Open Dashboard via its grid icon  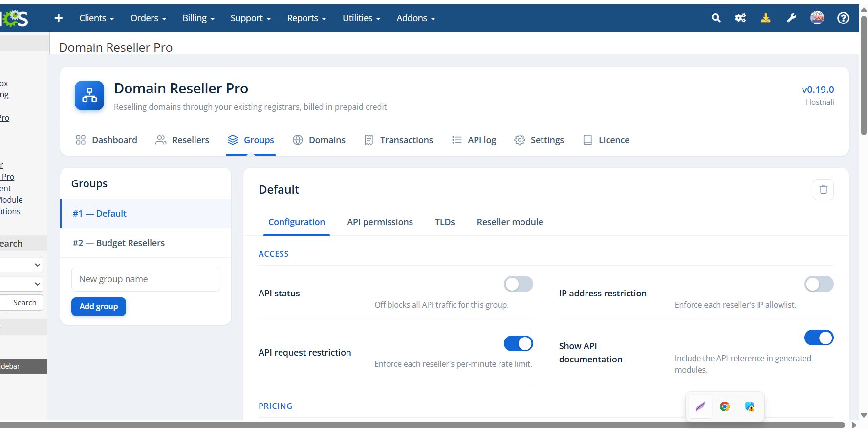[81, 140]
